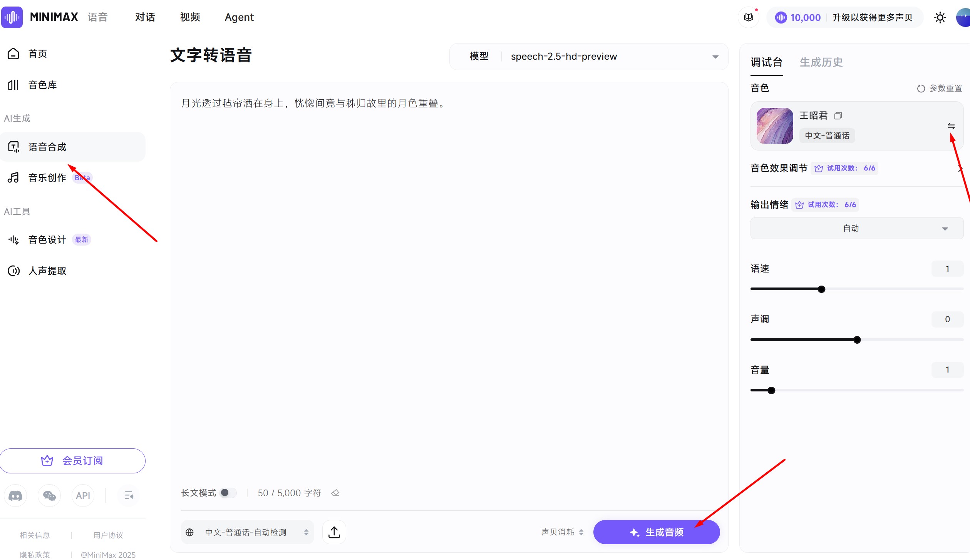Click the 文字转语音 page heading
The width and height of the screenshot is (970, 560).
(x=211, y=55)
